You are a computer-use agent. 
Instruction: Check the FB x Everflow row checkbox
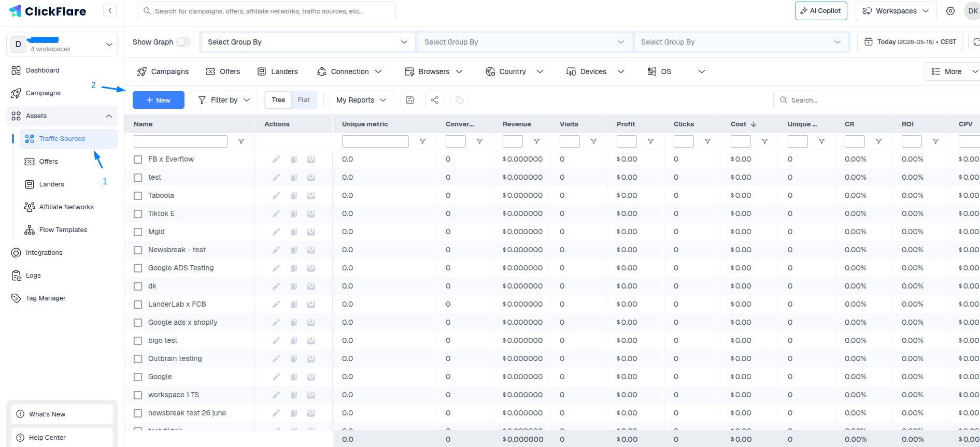pyautogui.click(x=138, y=160)
